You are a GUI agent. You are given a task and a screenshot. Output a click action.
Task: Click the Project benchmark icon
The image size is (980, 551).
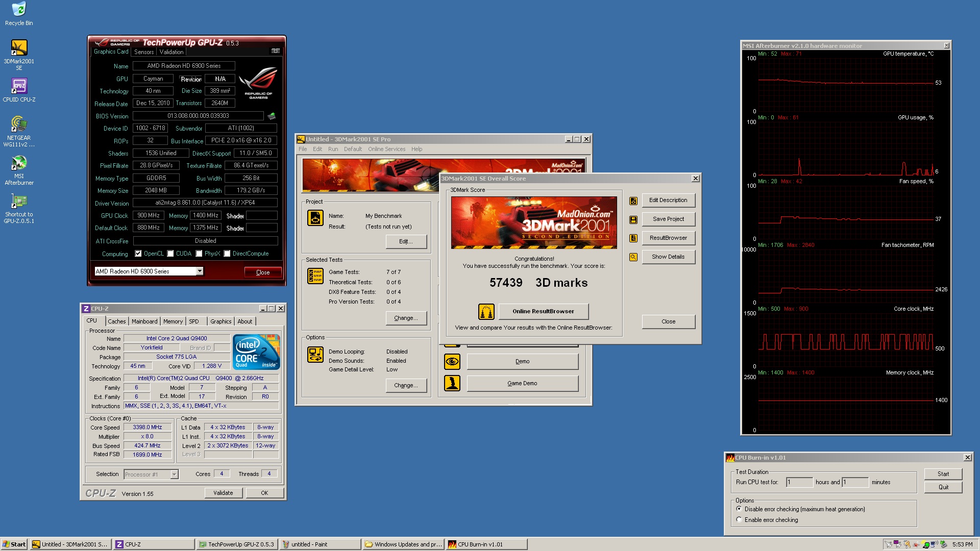pos(315,218)
